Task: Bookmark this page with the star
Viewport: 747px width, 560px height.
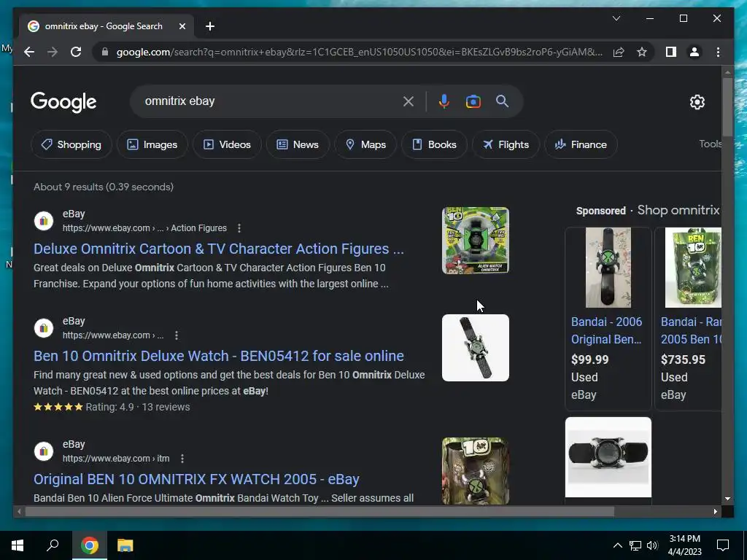Action: (642, 52)
